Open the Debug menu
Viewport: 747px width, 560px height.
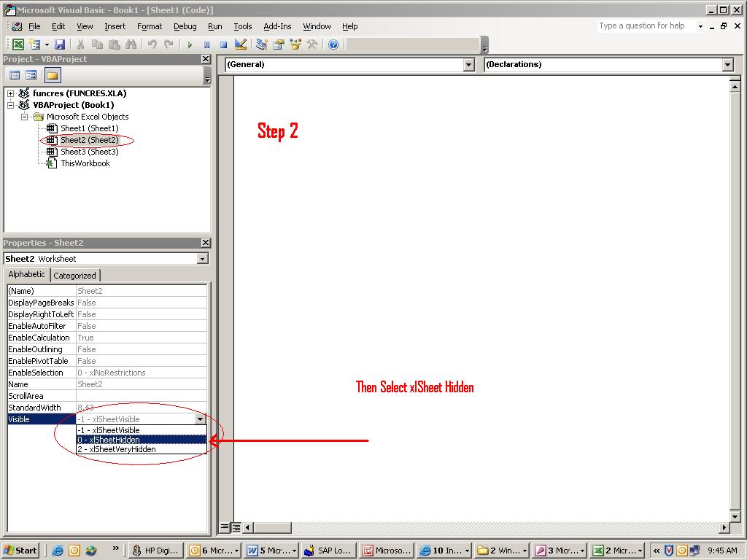point(185,26)
